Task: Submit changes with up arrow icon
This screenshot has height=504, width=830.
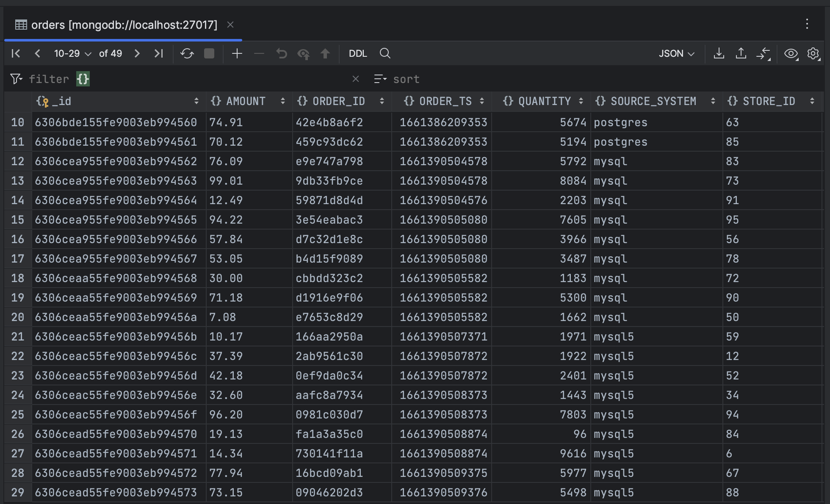Action: click(325, 53)
